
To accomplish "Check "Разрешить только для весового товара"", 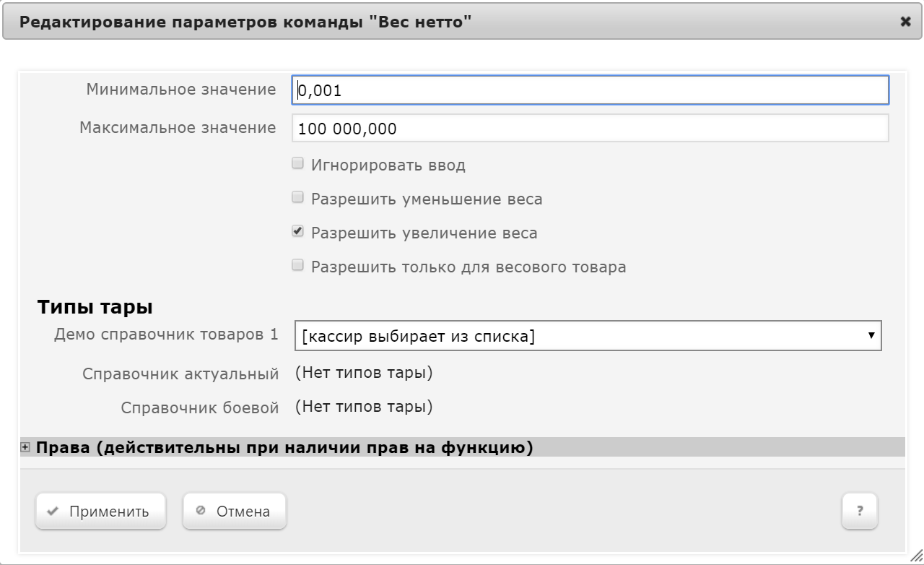I will [x=297, y=266].
